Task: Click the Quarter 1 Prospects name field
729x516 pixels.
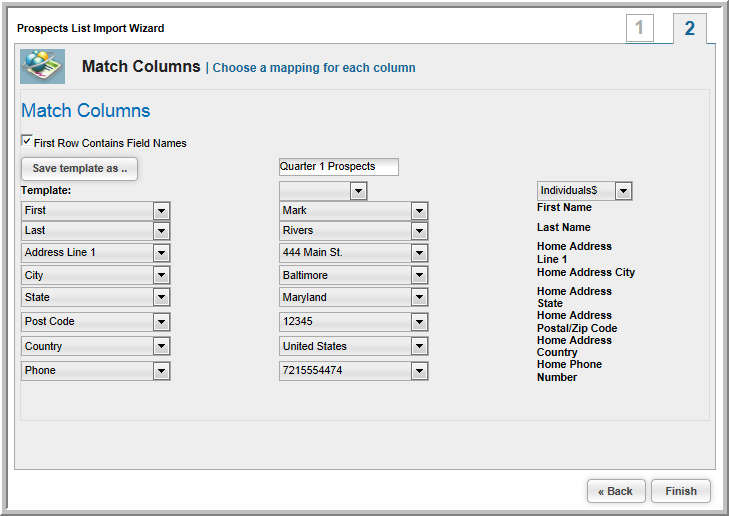Action: [338, 166]
